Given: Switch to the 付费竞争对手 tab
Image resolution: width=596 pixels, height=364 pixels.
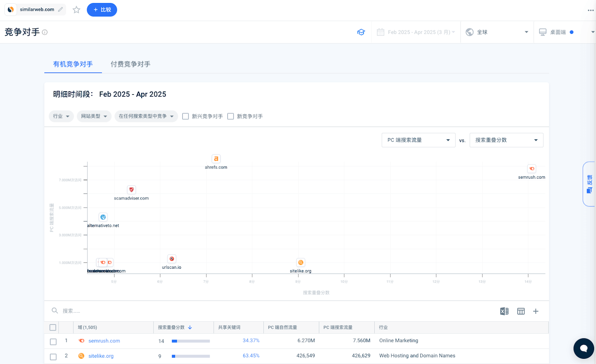Looking at the screenshot, I should (x=130, y=64).
